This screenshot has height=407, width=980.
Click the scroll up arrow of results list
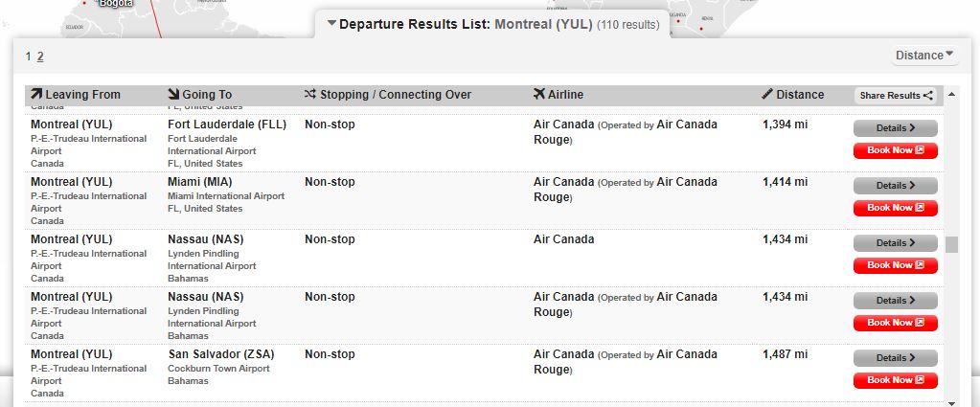[951, 94]
